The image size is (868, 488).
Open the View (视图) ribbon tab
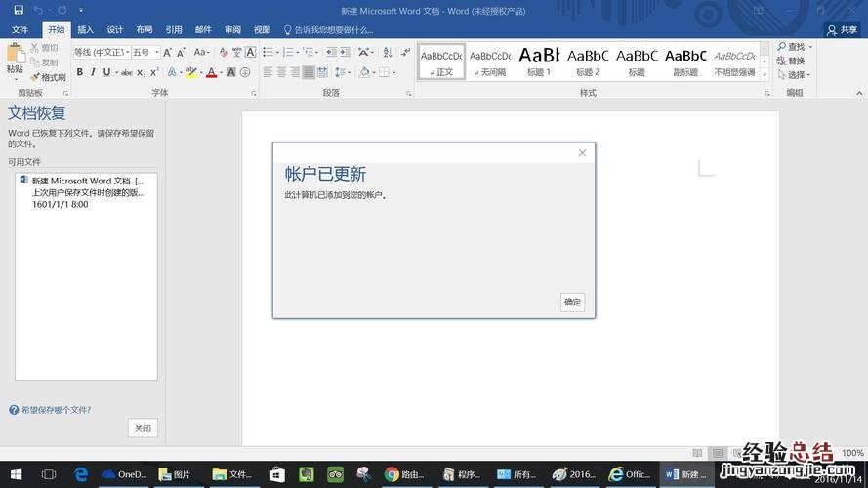click(262, 30)
